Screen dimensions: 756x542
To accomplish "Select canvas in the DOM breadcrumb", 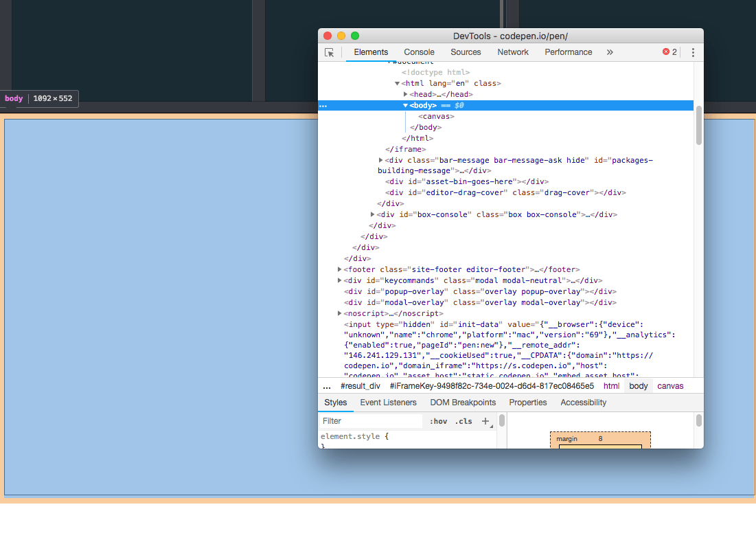I will tap(670, 385).
